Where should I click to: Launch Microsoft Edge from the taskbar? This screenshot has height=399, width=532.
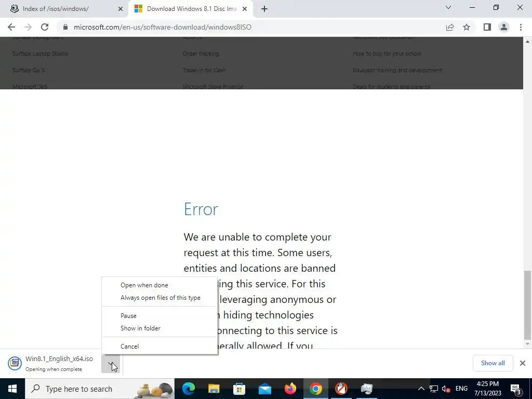[188, 389]
